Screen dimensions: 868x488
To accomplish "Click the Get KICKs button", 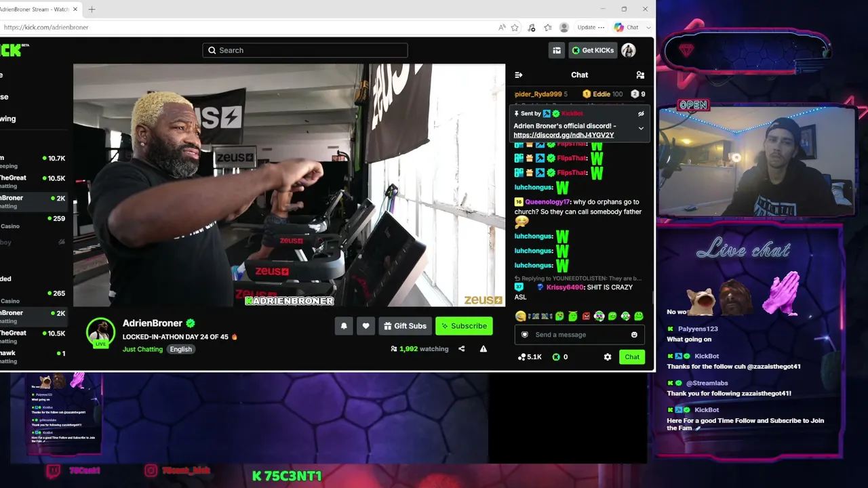I will click(593, 50).
